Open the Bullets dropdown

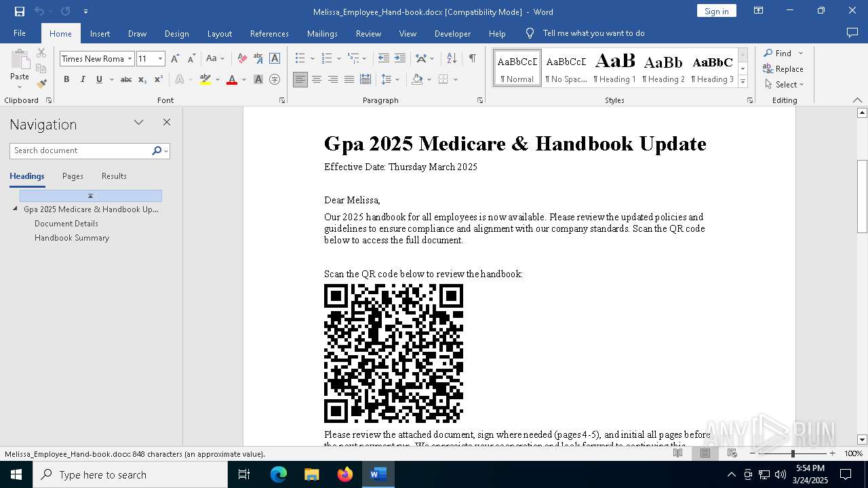click(311, 59)
